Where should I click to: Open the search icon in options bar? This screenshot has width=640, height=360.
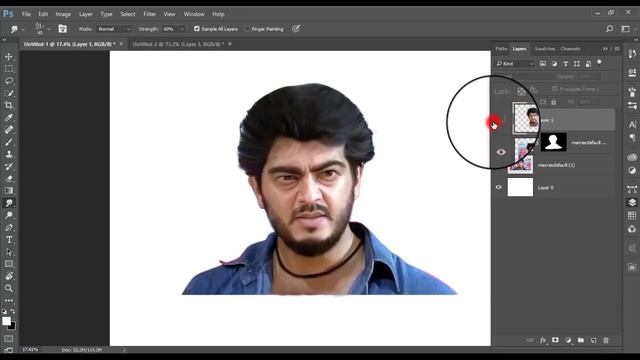click(x=609, y=29)
